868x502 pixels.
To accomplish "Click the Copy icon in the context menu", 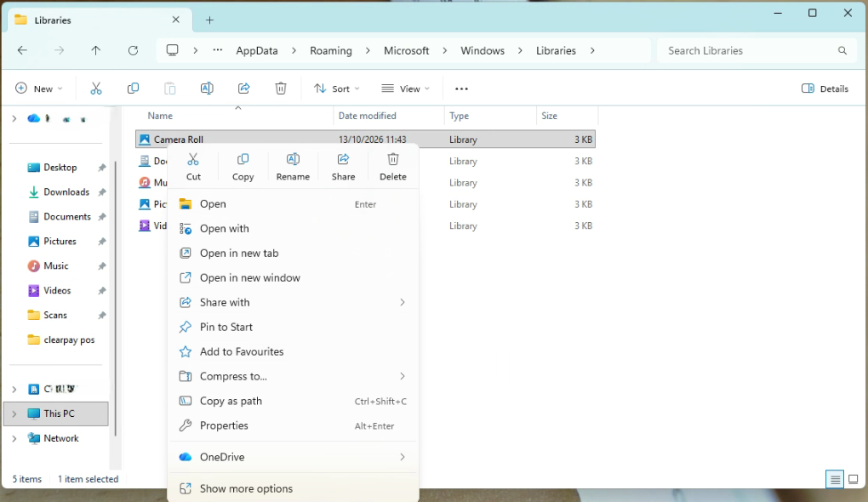I will [x=243, y=159].
